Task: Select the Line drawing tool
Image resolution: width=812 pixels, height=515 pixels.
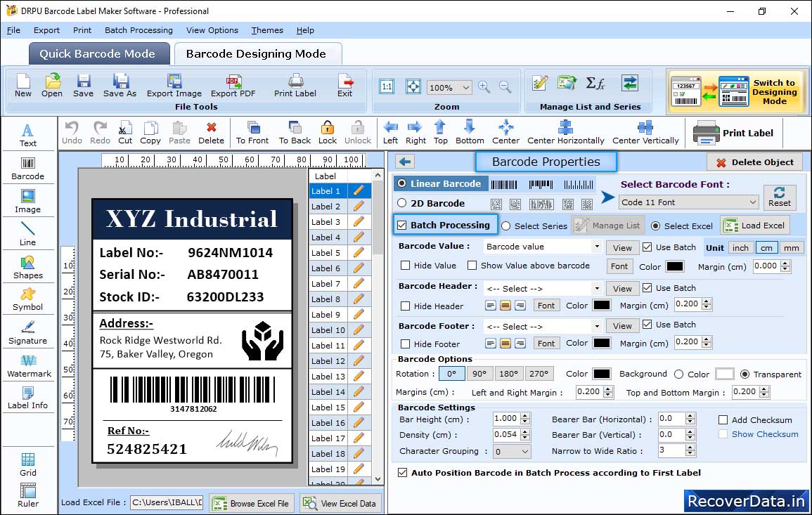Action: click(x=28, y=234)
